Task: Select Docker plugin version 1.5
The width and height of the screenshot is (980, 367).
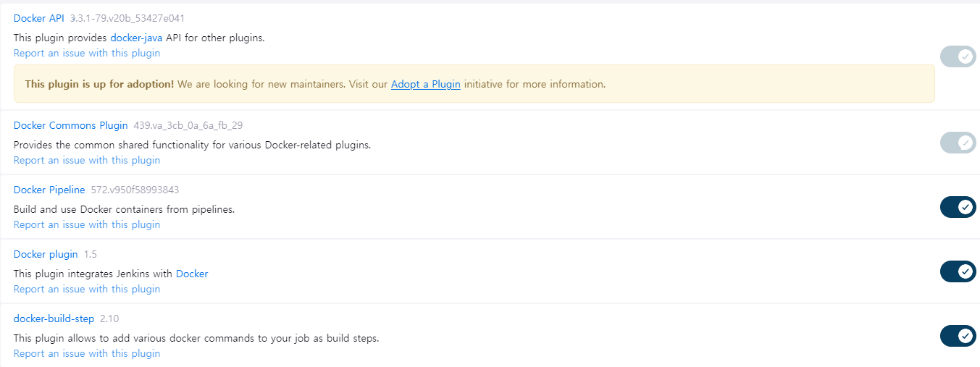Action: 90,254
